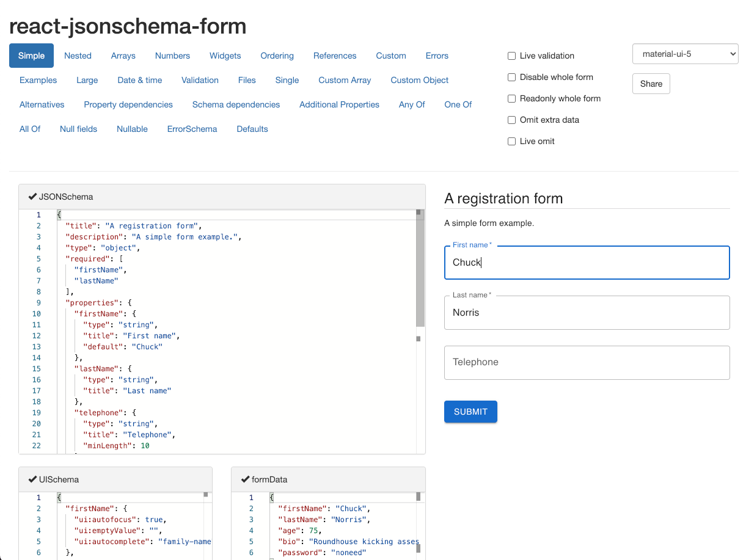Toggle Disable whole form checkbox
The height and width of the screenshot is (560, 746).
(512, 78)
